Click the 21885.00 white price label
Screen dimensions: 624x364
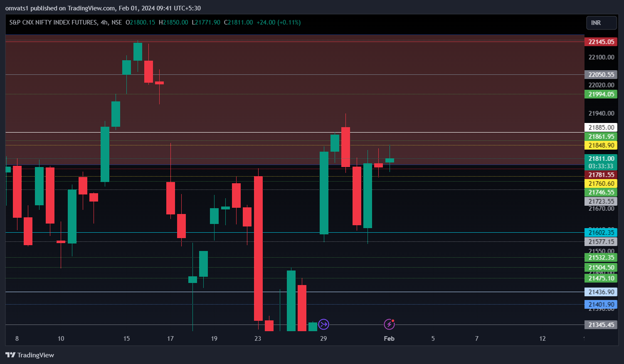601,128
